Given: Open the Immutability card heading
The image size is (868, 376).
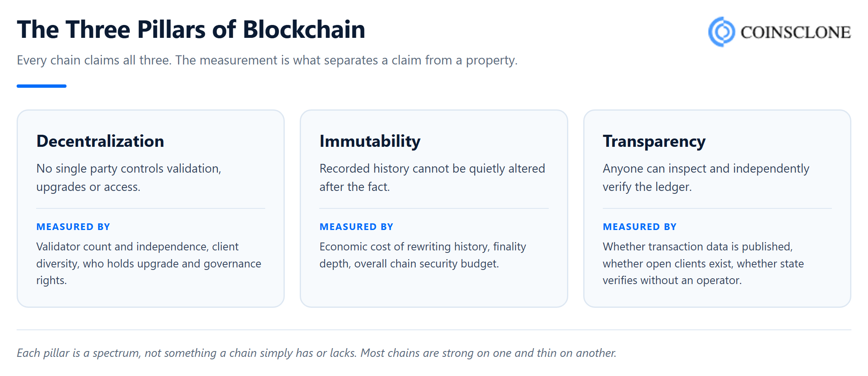Looking at the screenshot, I should 370,141.
